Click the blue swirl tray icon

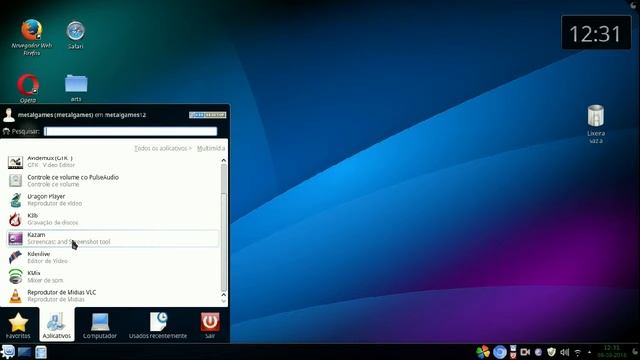pos(500,352)
